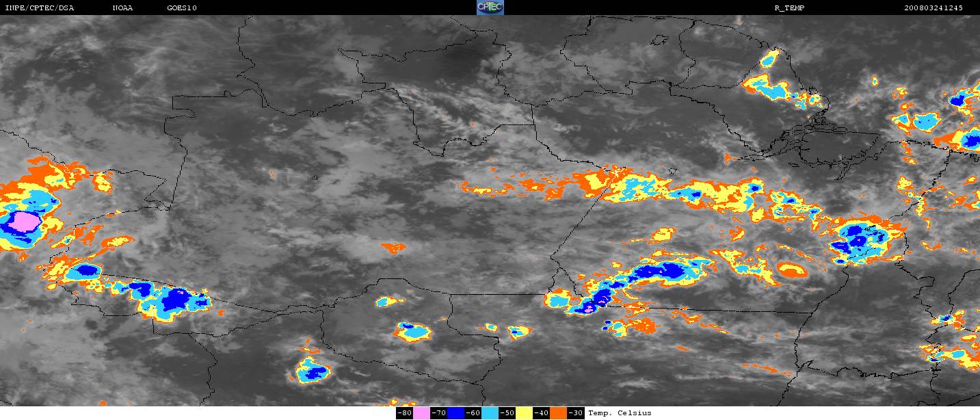Click the Temp. Celsius legend label

click(x=620, y=413)
